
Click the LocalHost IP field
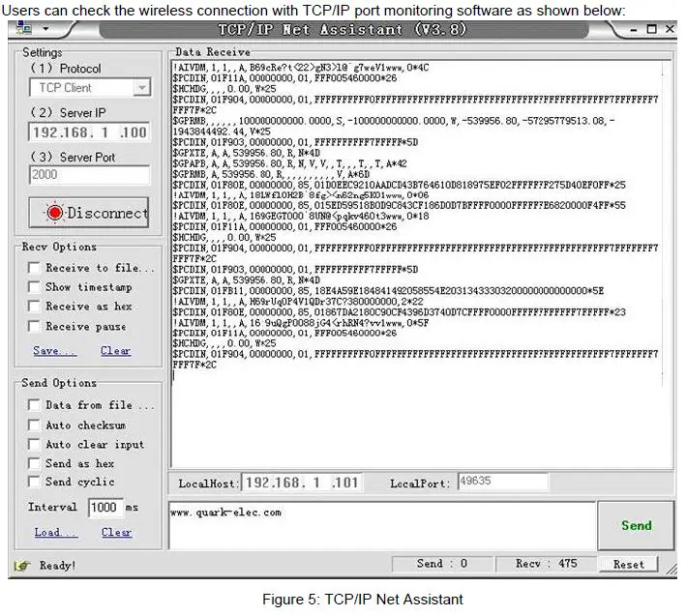[x=302, y=483]
